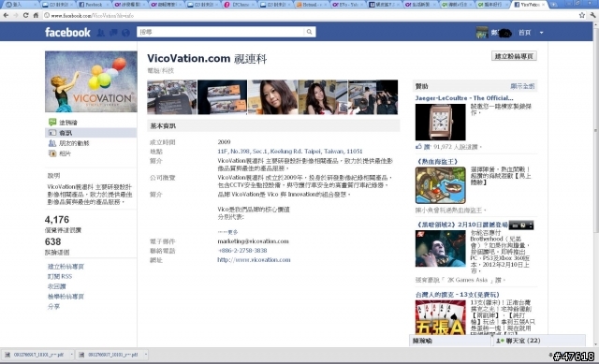Open friend requests icon in Facebook header
This screenshot has width=599, height=364.
(101, 33)
